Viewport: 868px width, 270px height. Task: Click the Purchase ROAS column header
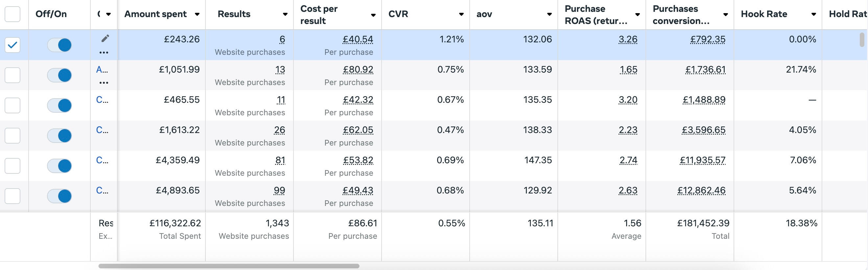[x=596, y=15]
